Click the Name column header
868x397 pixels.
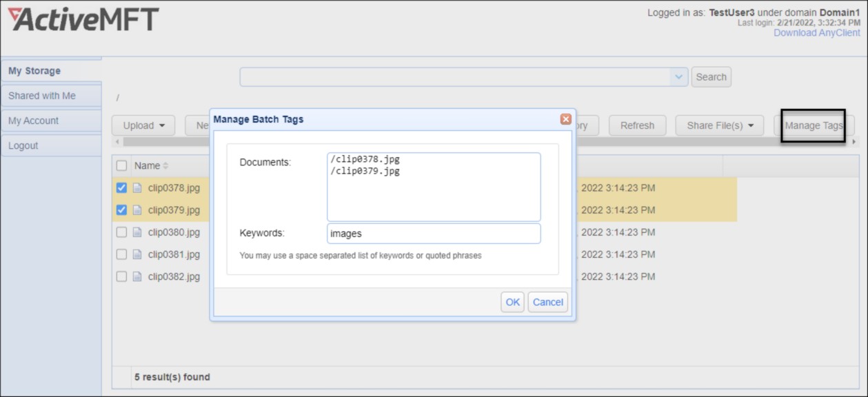tap(147, 165)
